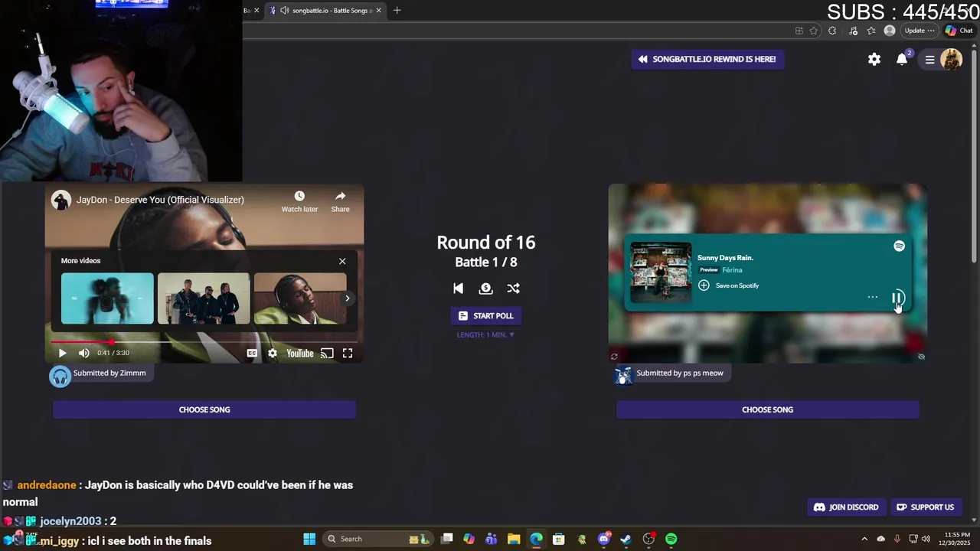Choose ps ps meow's submitted song

pyautogui.click(x=767, y=409)
